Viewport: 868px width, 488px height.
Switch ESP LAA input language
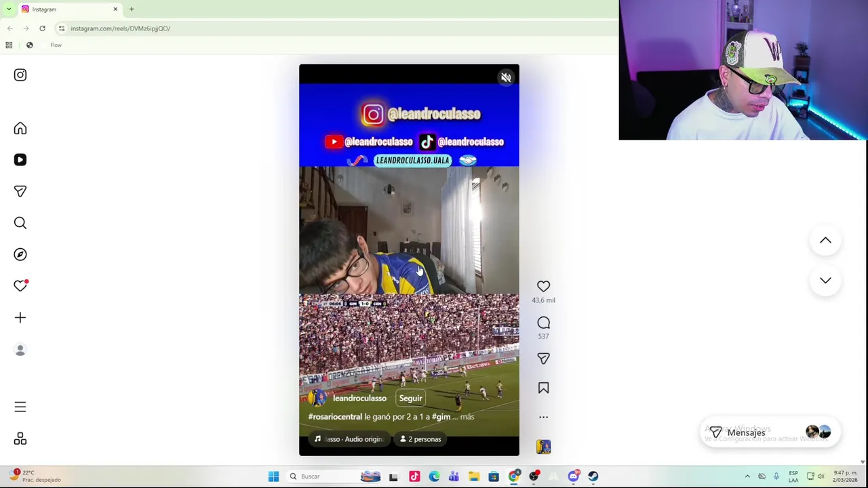tap(793, 476)
